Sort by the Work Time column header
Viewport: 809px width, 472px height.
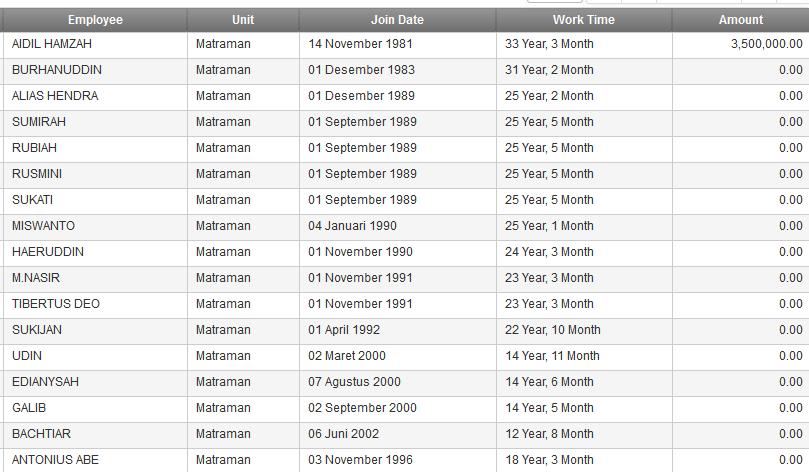pyautogui.click(x=584, y=20)
